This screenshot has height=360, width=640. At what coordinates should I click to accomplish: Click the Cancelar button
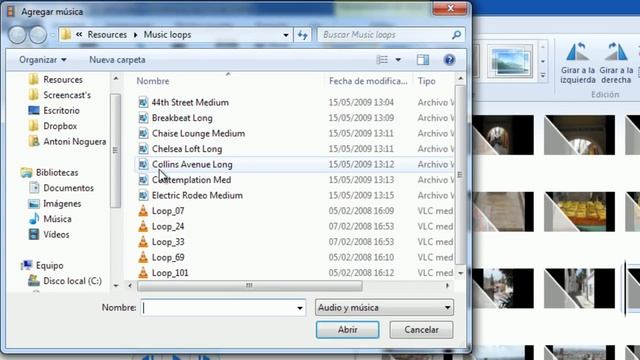point(421,330)
